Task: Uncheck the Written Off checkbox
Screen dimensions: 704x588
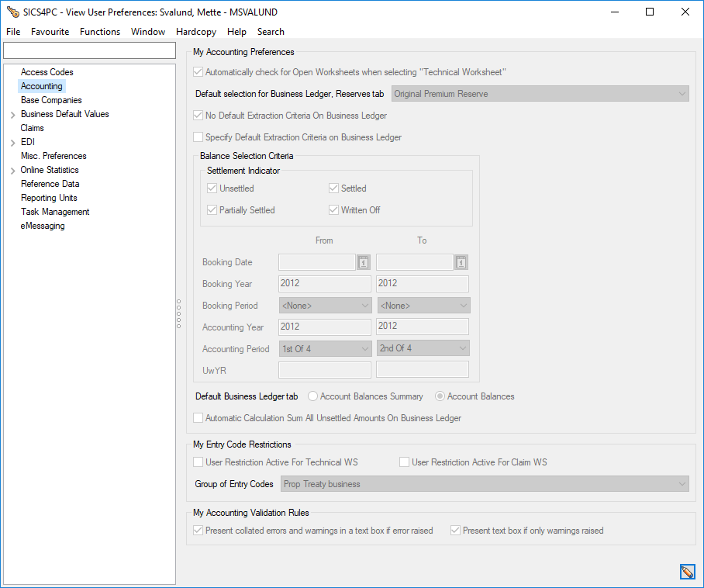Action: pyautogui.click(x=333, y=209)
